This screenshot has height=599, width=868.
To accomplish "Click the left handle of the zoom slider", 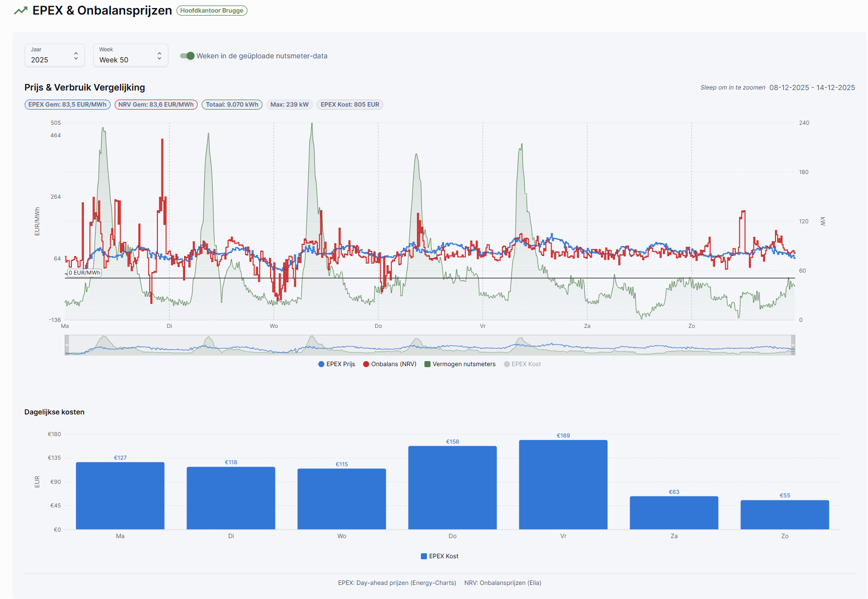I will click(67, 345).
